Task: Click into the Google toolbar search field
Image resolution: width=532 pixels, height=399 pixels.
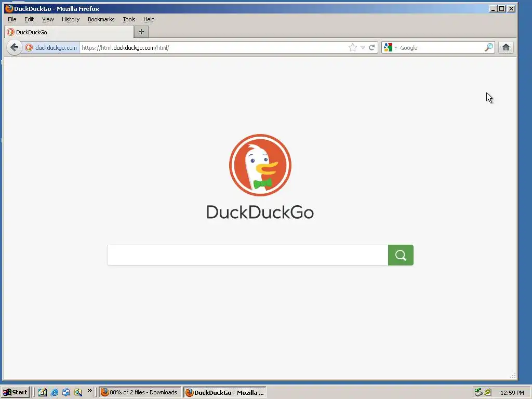Action: click(441, 47)
